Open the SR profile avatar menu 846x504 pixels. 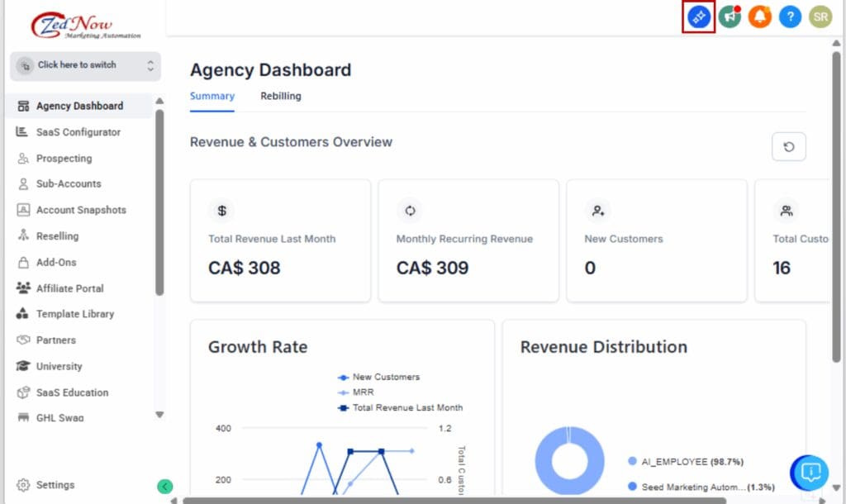[820, 17]
